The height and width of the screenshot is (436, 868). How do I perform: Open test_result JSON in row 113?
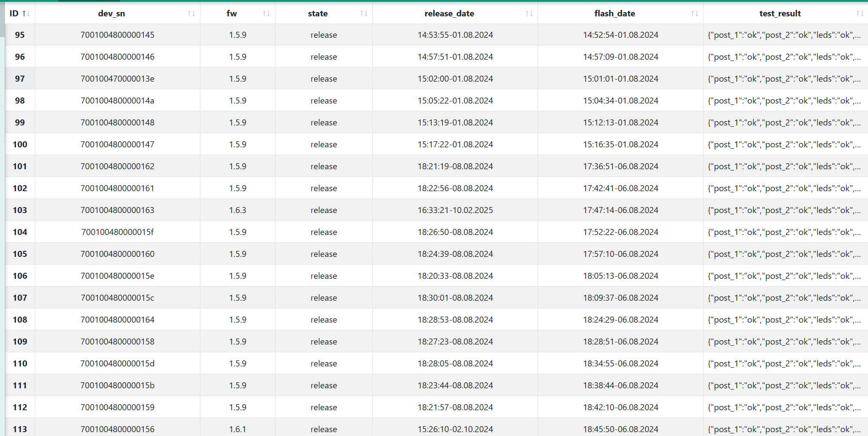[784, 429]
